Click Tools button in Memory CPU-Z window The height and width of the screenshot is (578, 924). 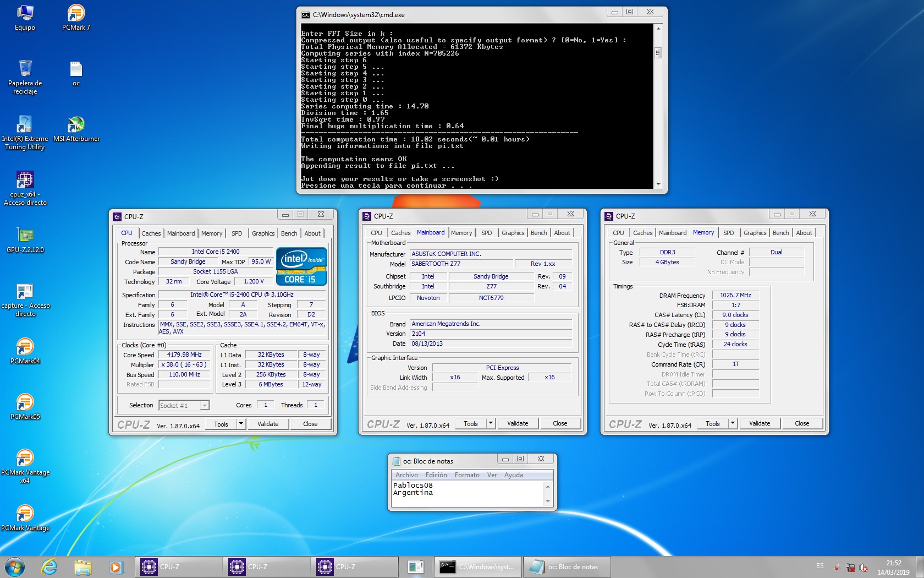tap(713, 423)
